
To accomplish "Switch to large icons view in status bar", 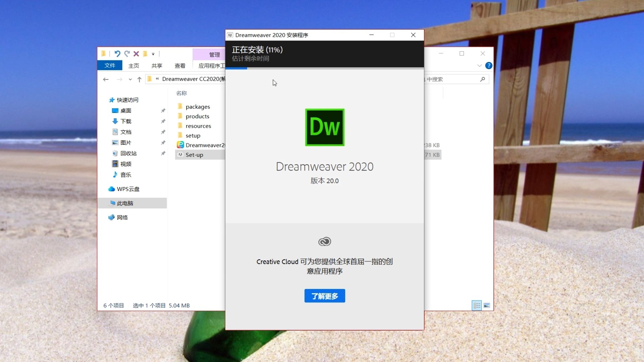I will tap(487, 305).
